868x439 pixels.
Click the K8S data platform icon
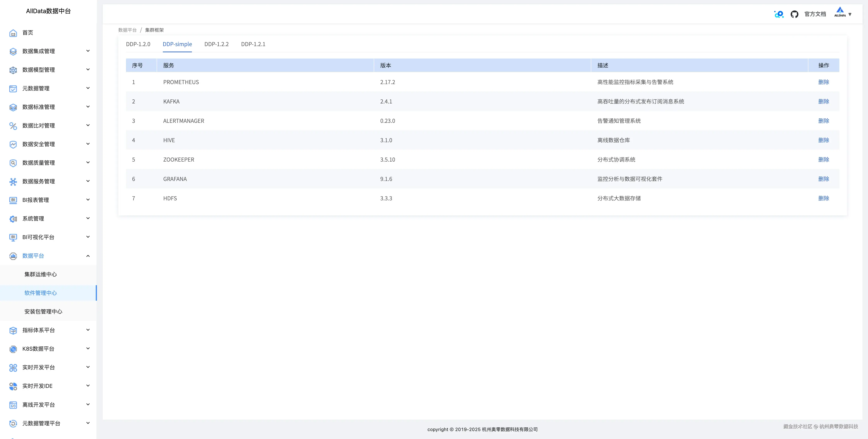pos(13,349)
